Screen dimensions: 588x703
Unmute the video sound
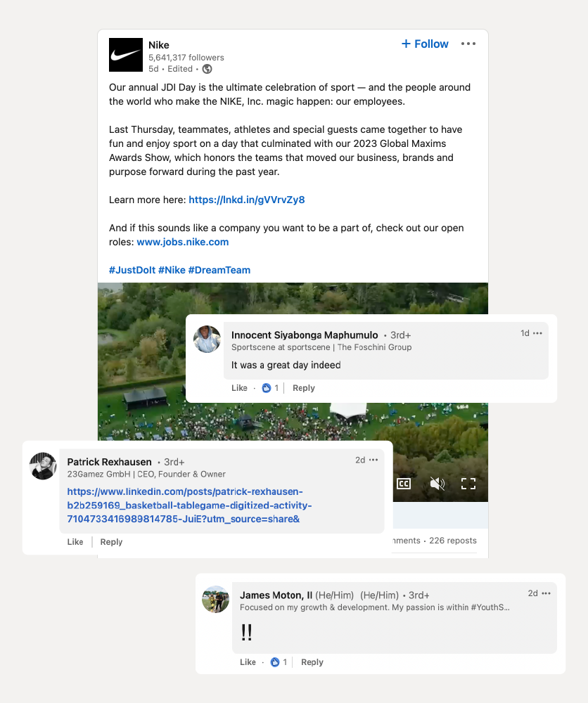point(437,484)
